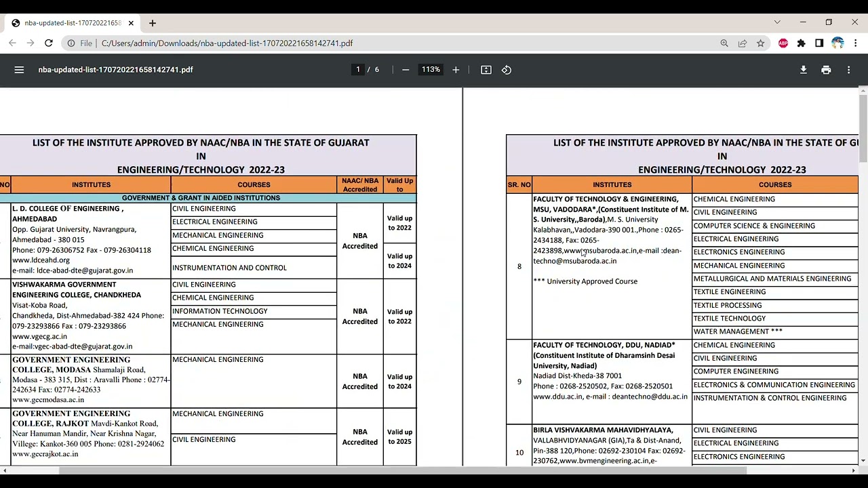Click the scroll down arrow
This screenshot has width=868, height=488.
click(863, 461)
